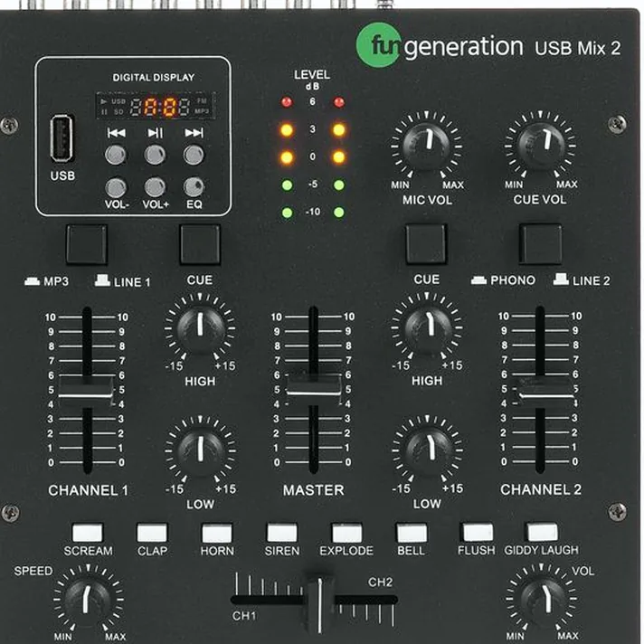Click the MASTER label
The image size is (644, 644).
313,490
